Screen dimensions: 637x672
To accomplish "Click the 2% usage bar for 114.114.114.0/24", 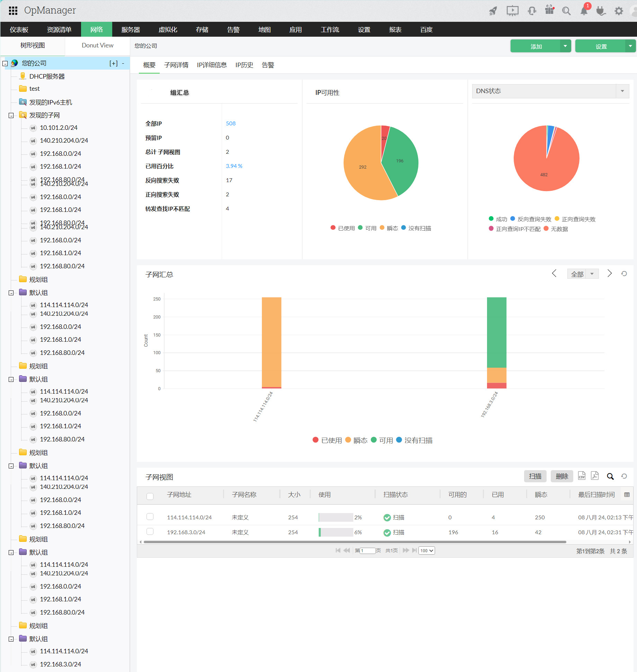I will pyautogui.click(x=336, y=517).
